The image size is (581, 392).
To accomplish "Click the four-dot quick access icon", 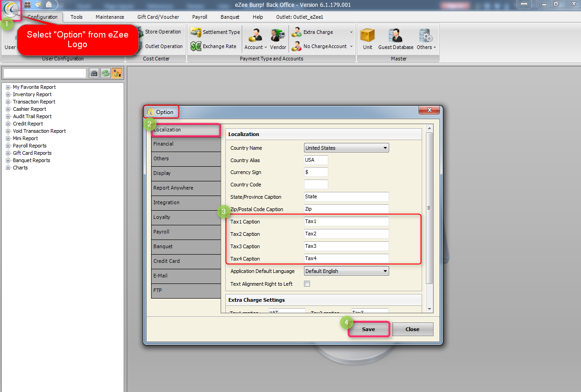I will [27, 4].
